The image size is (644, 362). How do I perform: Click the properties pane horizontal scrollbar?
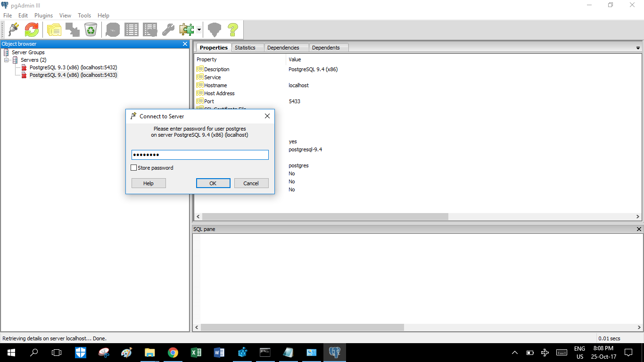coord(325,216)
